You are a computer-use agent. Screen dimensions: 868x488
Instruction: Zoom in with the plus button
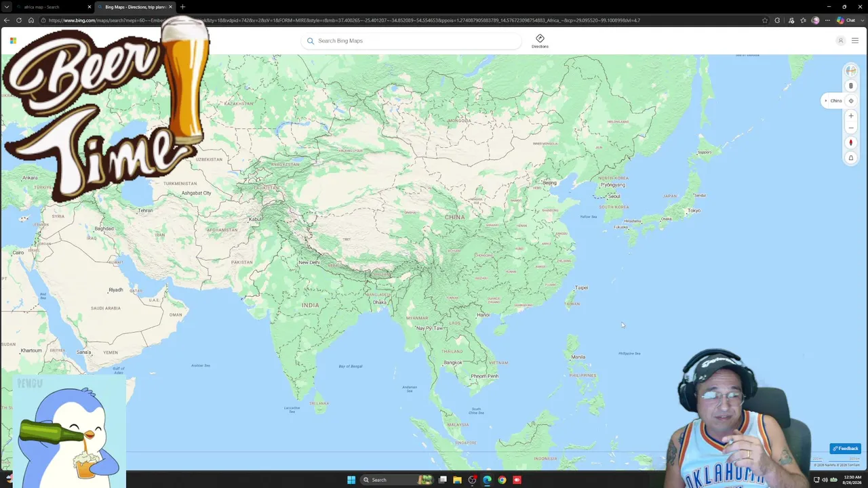tap(850, 116)
